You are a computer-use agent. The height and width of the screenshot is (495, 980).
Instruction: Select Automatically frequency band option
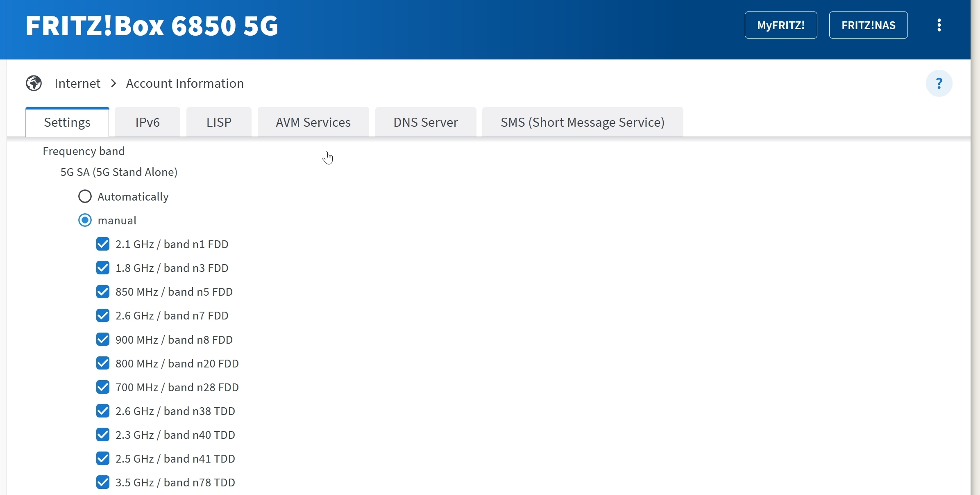[x=85, y=196]
